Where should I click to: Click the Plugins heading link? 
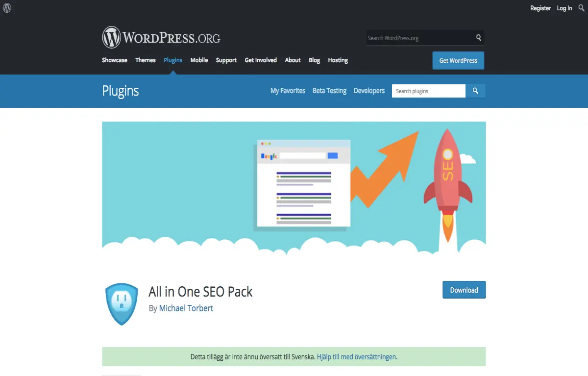click(x=121, y=91)
